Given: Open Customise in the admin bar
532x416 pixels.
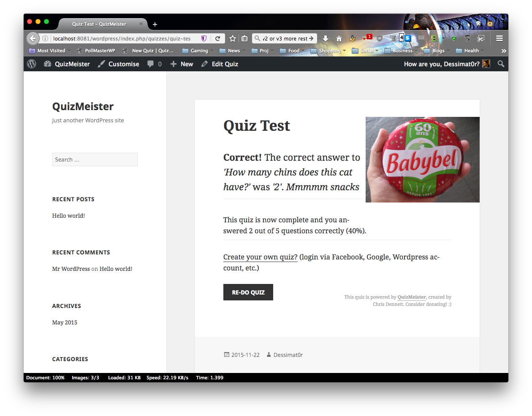Looking at the screenshot, I should point(119,64).
